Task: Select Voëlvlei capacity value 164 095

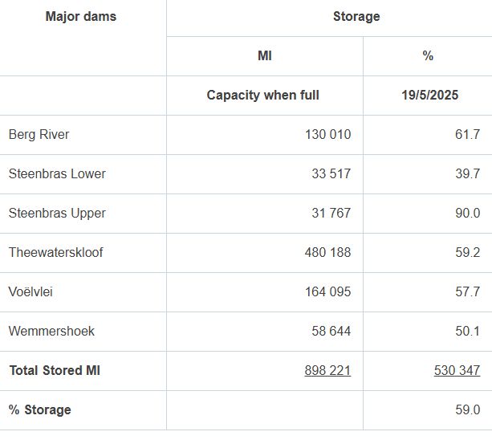Action: pyautogui.click(x=328, y=291)
